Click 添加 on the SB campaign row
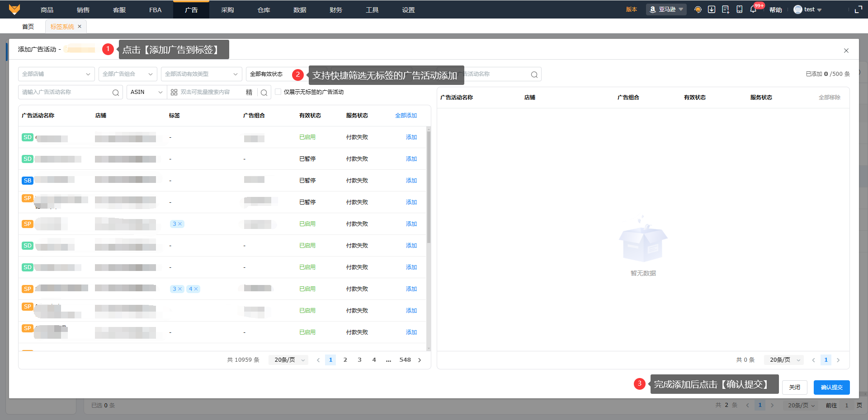Screen dimensions: 868x420 coord(411,181)
